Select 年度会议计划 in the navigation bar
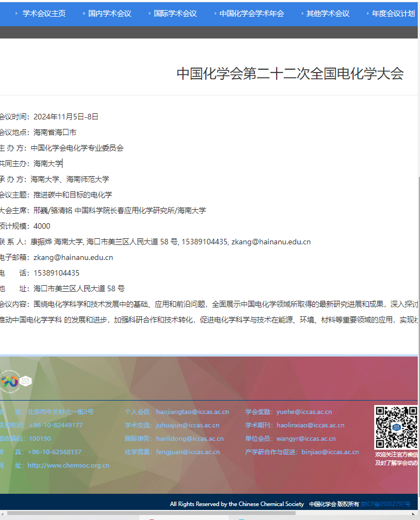The height and width of the screenshot is (520, 420). [393, 13]
